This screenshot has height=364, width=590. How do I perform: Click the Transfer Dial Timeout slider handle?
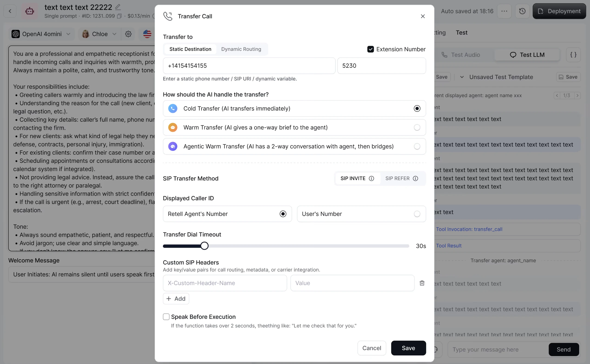204,246
